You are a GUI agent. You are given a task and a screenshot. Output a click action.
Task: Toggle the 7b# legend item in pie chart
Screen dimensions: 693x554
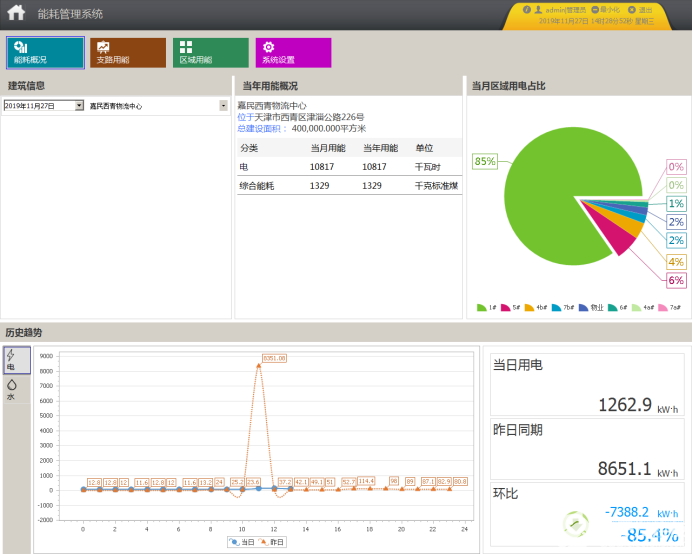point(563,307)
